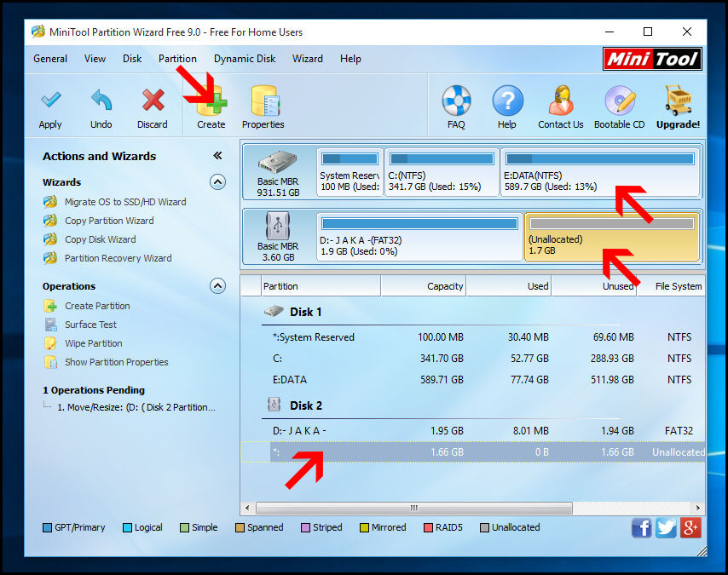The image size is (728, 575).
Task: Sort by the Used column header
Action: point(509,286)
